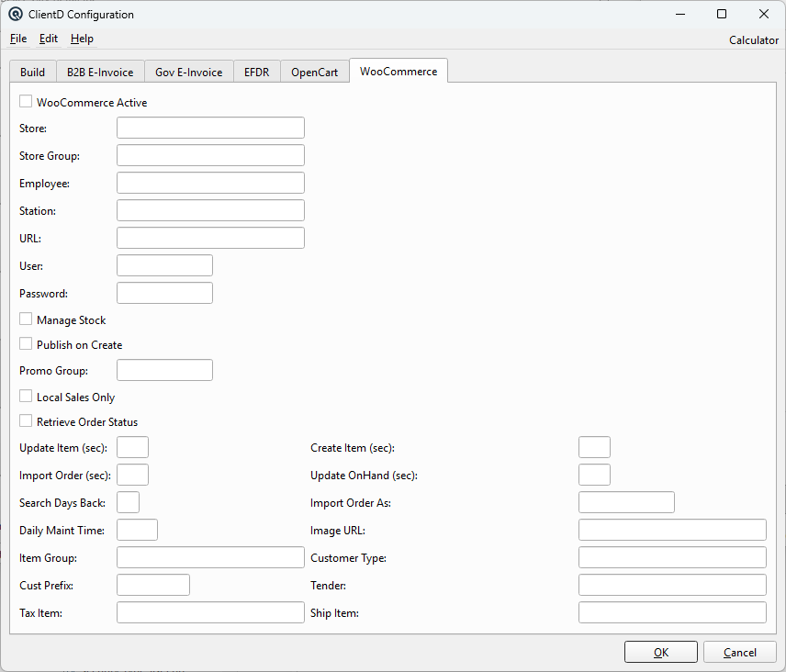Click the ClientD app icon in title bar
786x672 pixels.
16,14
